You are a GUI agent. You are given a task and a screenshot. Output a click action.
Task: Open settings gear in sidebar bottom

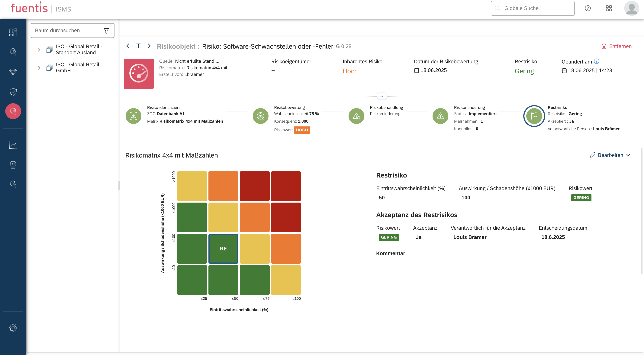click(x=13, y=327)
